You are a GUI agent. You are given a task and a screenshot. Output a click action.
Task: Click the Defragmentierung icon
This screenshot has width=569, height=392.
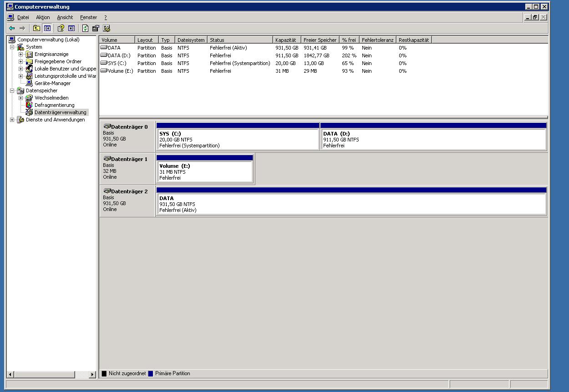coord(29,105)
